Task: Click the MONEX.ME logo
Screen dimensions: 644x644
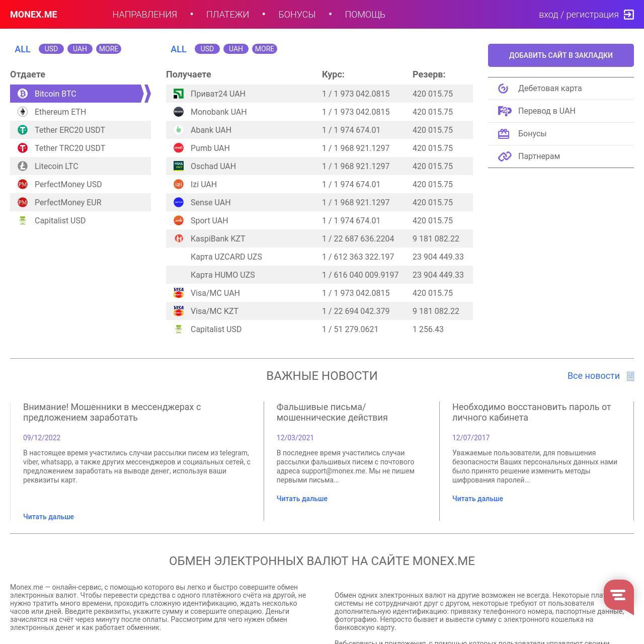Action: (34, 15)
